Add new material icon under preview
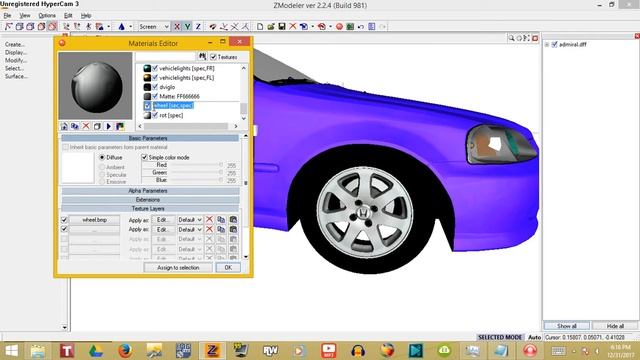This screenshot has width=640, height=360. click(x=64, y=127)
